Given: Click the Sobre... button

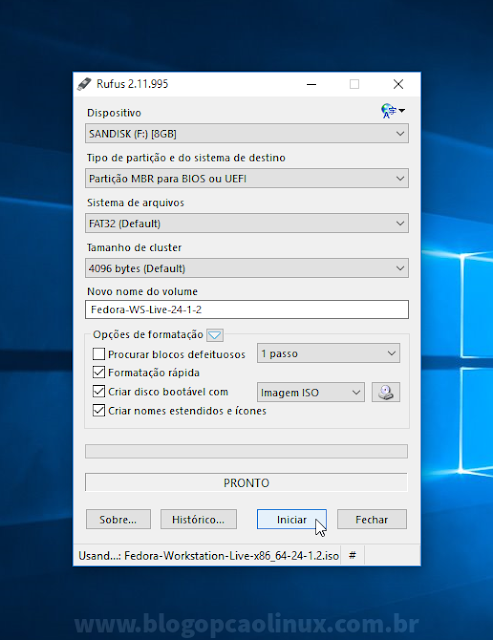Looking at the screenshot, I should click(x=118, y=519).
